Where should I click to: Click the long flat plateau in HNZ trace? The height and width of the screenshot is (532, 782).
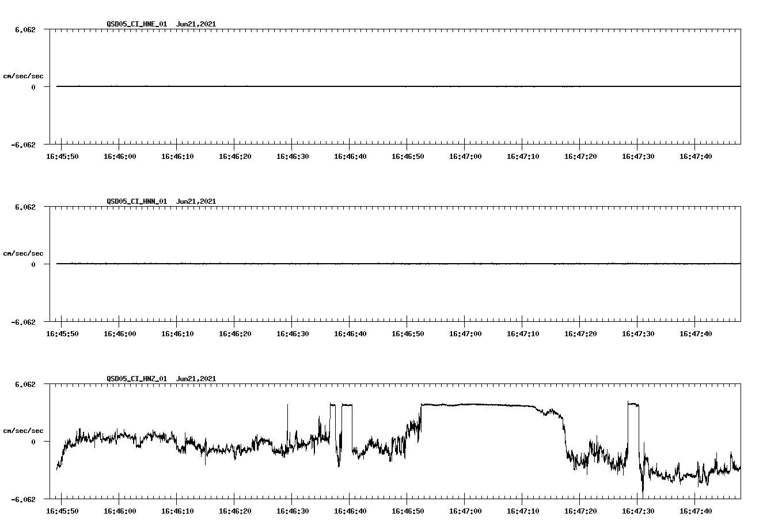(479, 405)
